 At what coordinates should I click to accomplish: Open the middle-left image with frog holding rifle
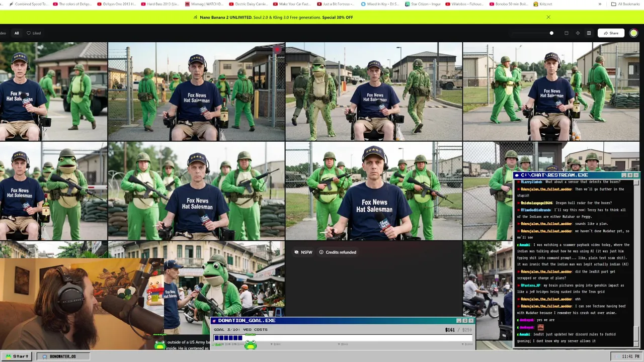click(x=53, y=191)
